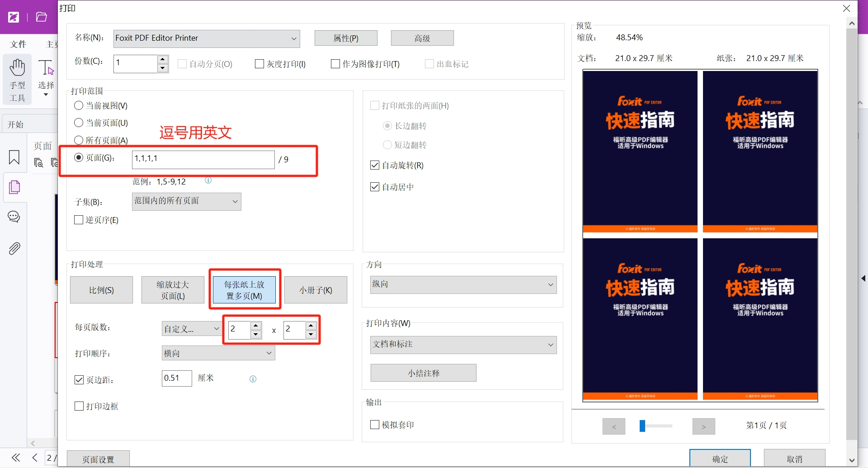
Task: Enable the 灰度打印 checkbox
Action: pos(259,64)
